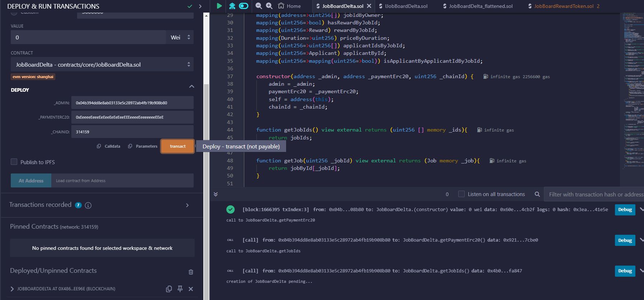The image size is (644, 300).
Task: Collapse the DEPLOY parameters section
Action: pyautogui.click(x=191, y=86)
